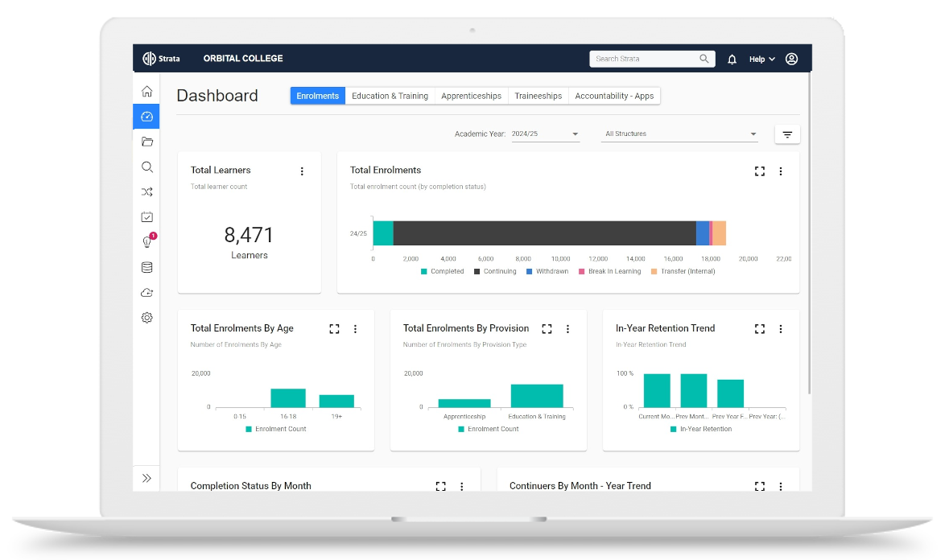Open Total Enrolments By Age options menu
The height and width of the screenshot is (560, 949).
tap(355, 329)
